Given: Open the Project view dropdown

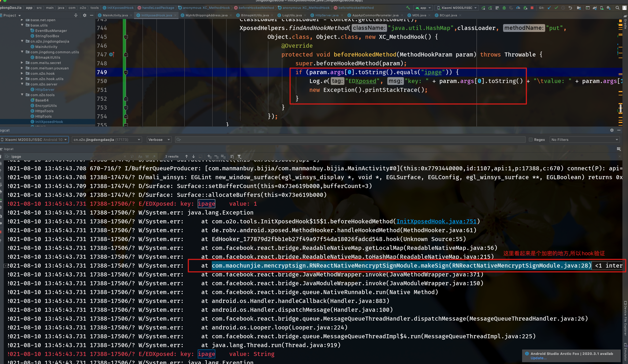Looking at the screenshot, I should [12, 15].
